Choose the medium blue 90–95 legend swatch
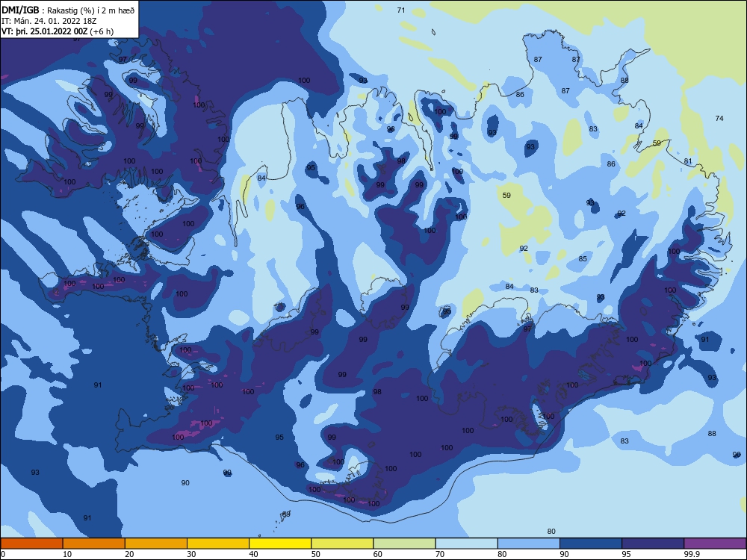Viewport: 747px width, 560px height. click(x=591, y=544)
